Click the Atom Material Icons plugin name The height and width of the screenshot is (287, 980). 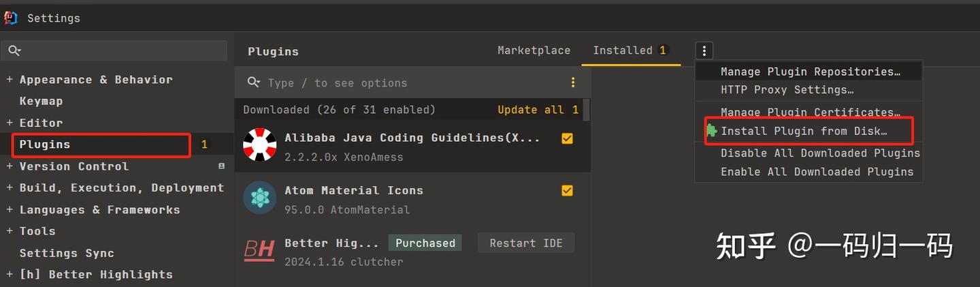click(x=354, y=190)
